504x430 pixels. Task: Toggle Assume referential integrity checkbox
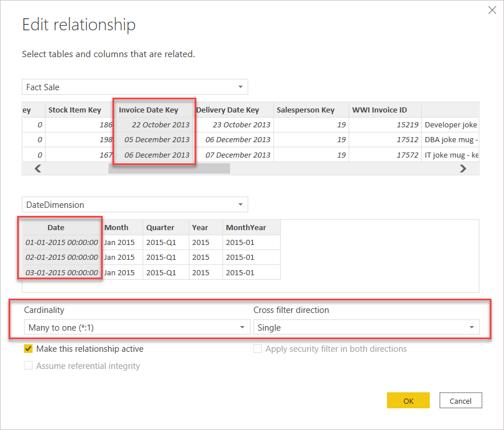coord(29,366)
